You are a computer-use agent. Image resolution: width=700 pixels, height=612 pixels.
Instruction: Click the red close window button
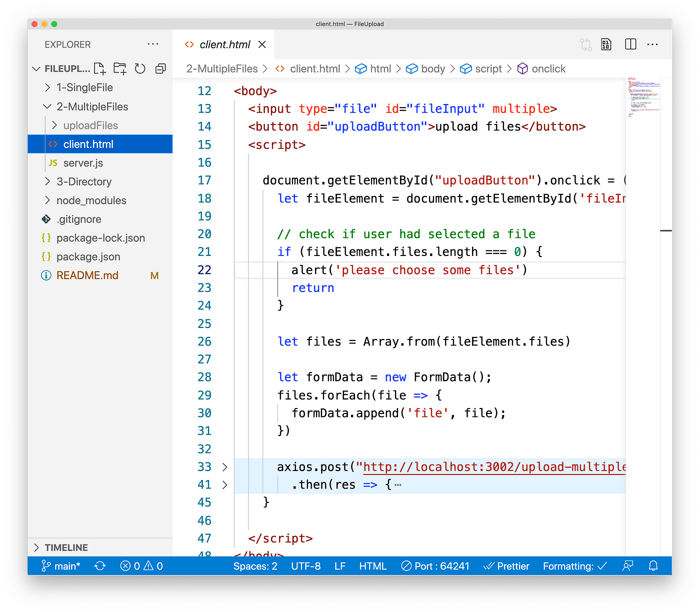point(34,24)
